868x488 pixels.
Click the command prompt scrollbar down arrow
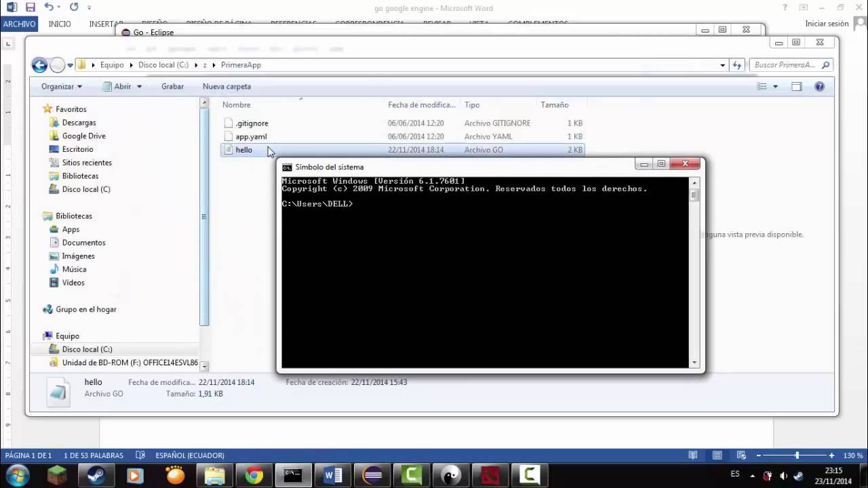coord(694,363)
